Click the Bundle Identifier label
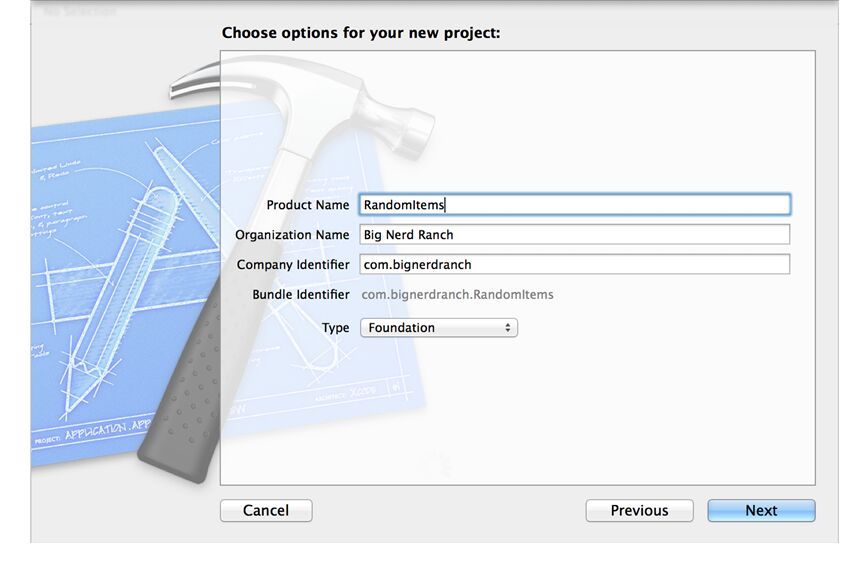This screenshot has width=866, height=561. [x=300, y=294]
